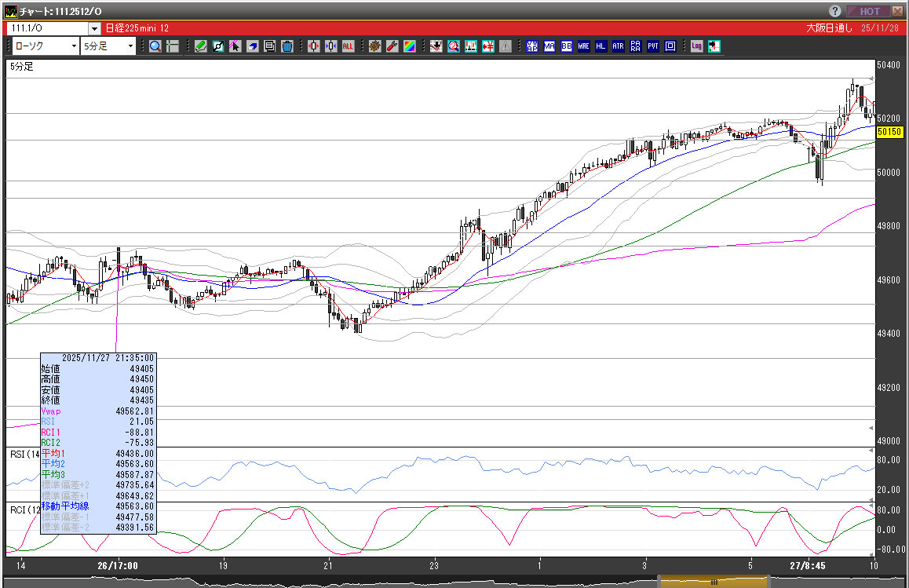This screenshot has height=588, width=909.
Task: Click the yellow scrollbar thumb below the chart
Action: coord(713,582)
